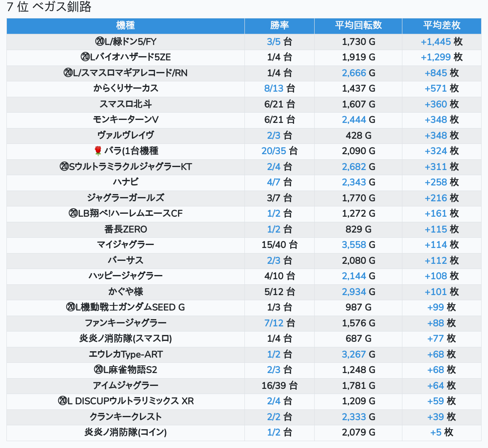Click the 勝率 column header
488x448 pixels.
[x=279, y=26]
